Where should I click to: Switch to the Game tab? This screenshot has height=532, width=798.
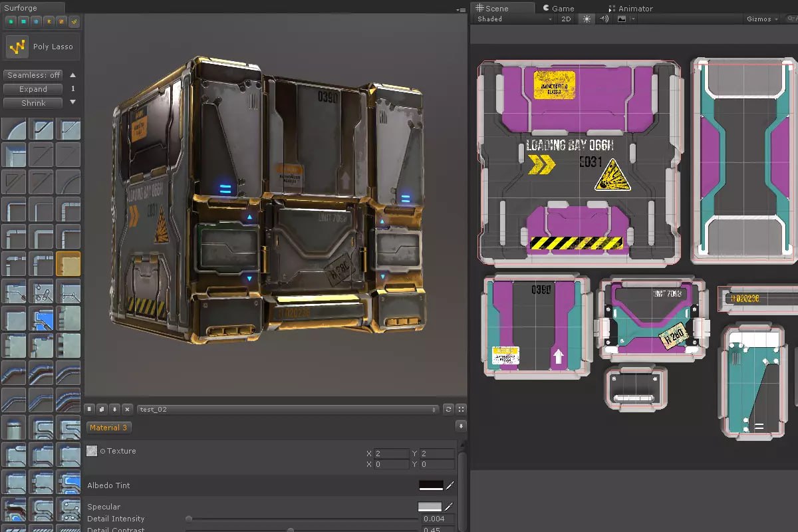coord(558,8)
